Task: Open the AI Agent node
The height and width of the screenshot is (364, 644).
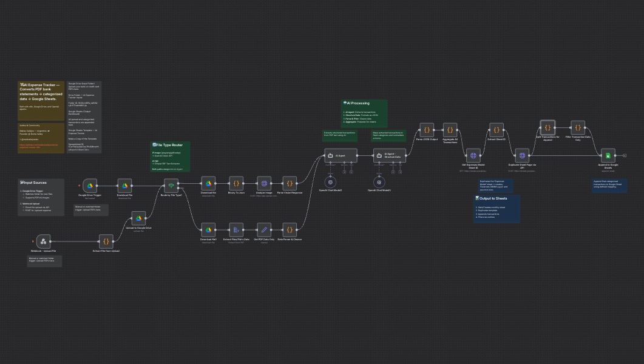Action: (341, 155)
